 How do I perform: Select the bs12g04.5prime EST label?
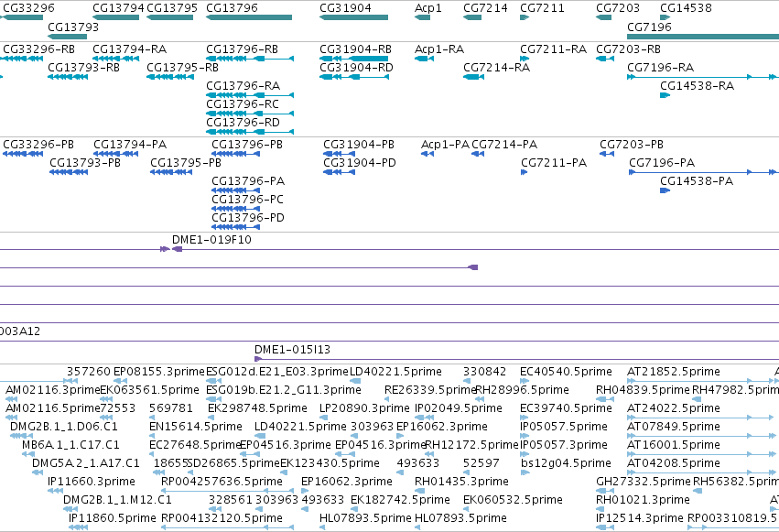(x=566, y=463)
